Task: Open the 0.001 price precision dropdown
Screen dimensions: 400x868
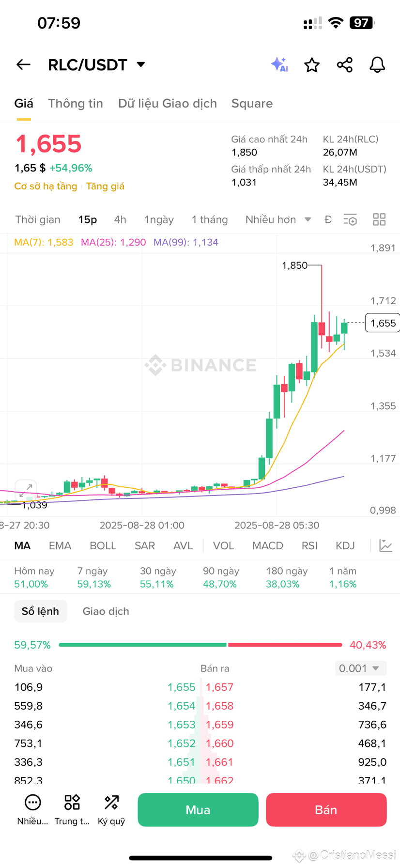Action: (x=361, y=668)
